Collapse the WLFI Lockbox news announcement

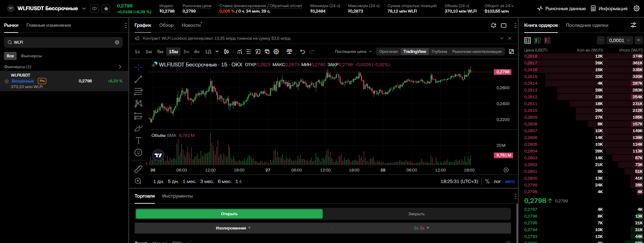502,38
